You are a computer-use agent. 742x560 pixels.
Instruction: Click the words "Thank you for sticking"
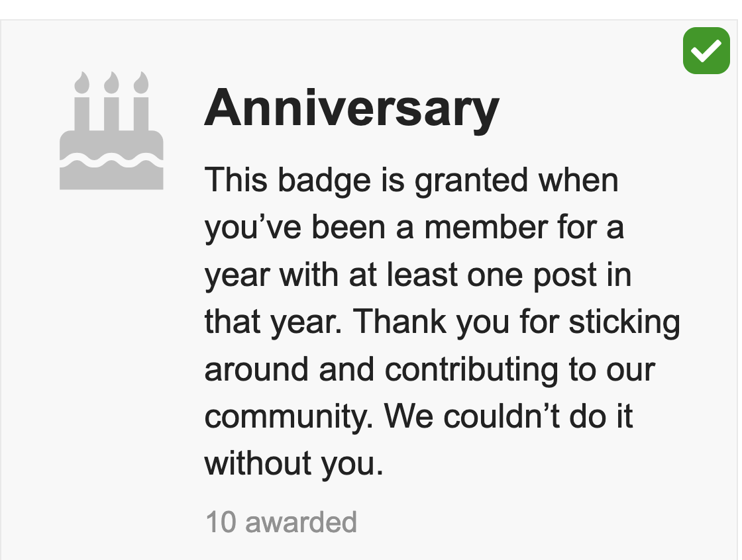tap(516, 322)
